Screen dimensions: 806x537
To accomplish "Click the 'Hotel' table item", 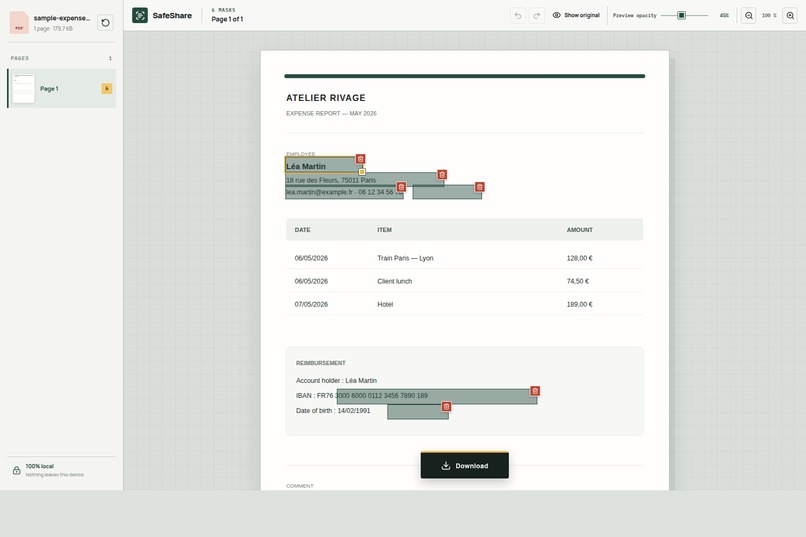I will coord(385,304).
